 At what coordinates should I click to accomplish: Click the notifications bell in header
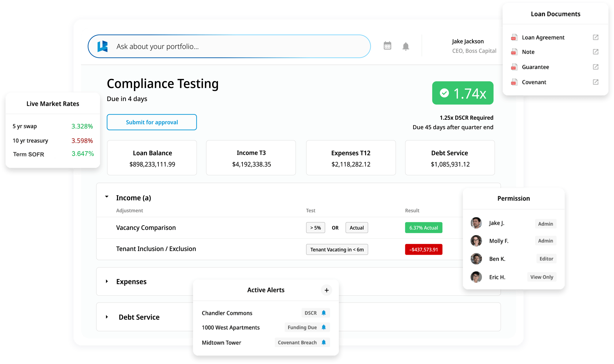coord(406,46)
